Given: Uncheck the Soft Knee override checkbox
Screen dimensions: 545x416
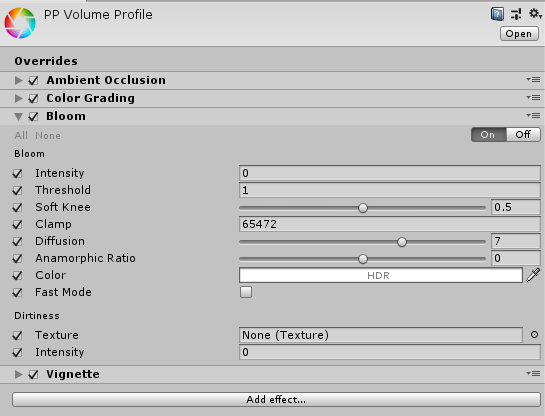Looking at the screenshot, I should point(17,207).
